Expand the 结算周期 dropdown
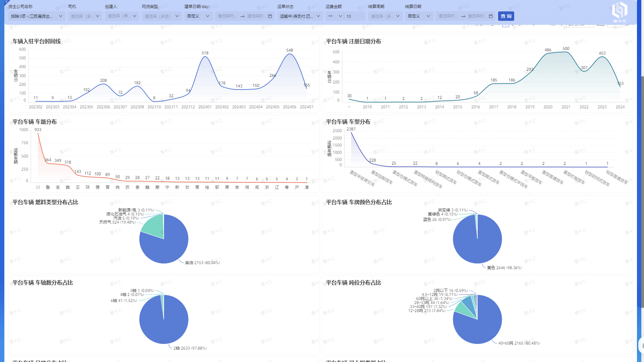 pos(385,16)
